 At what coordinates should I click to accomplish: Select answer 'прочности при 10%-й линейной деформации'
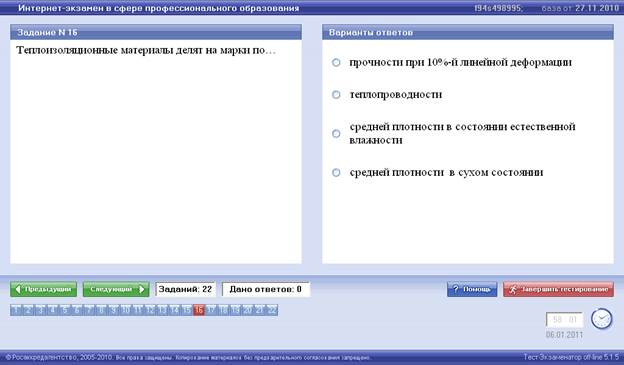[x=336, y=62]
